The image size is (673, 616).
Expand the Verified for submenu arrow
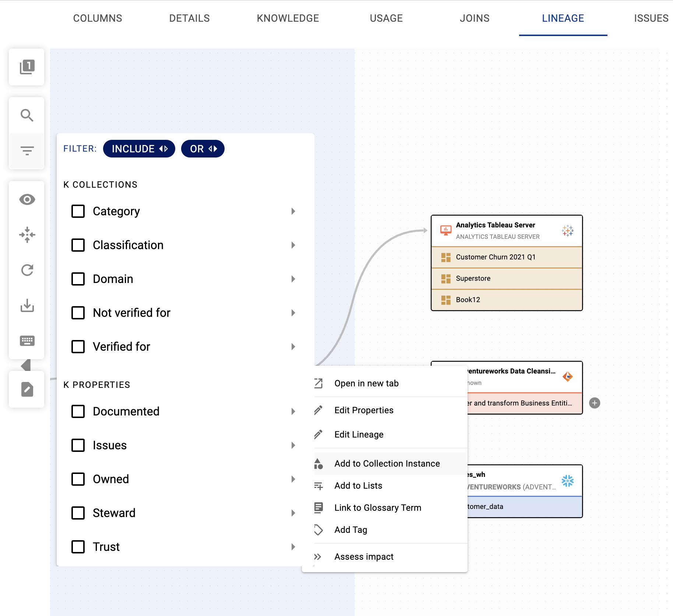[293, 347]
